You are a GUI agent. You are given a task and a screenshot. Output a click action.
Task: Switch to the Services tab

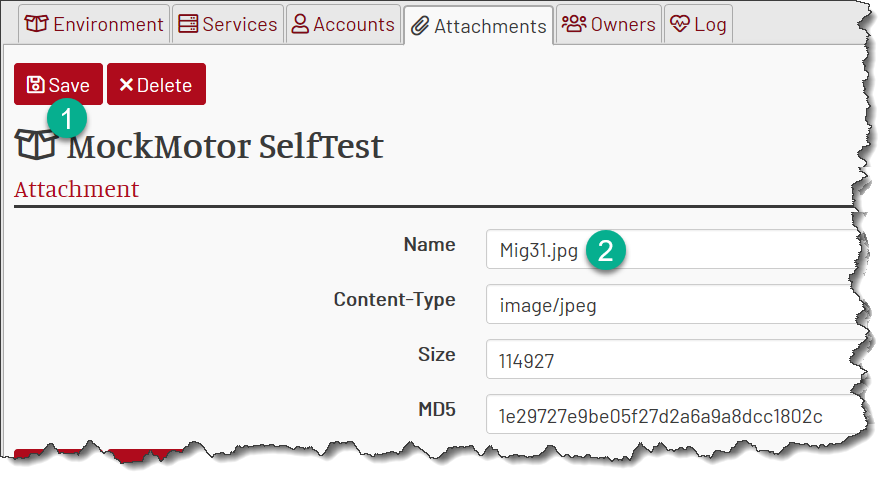point(228,24)
